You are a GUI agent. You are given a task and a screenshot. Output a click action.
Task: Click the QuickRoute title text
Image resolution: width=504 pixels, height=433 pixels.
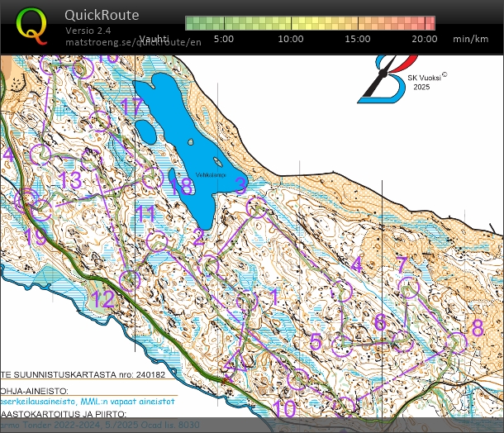click(101, 15)
